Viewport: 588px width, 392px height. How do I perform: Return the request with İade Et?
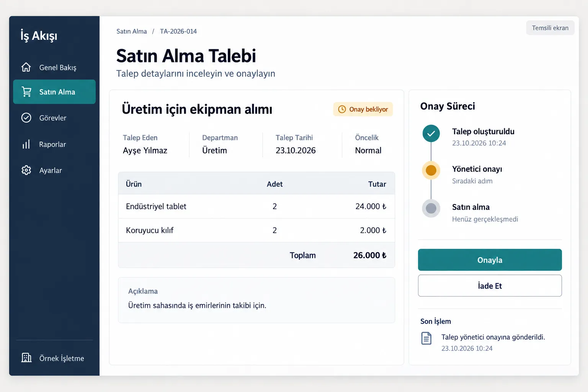coord(490,286)
